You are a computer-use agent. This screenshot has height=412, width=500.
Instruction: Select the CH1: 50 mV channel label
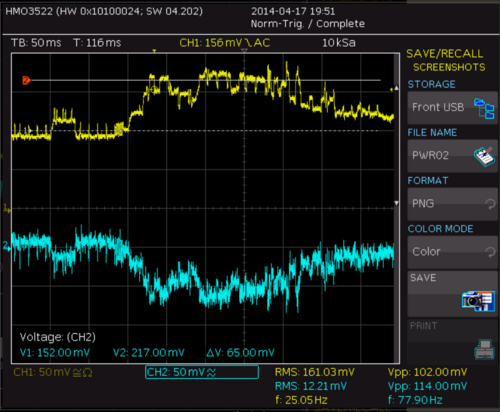pyautogui.click(x=53, y=372)
